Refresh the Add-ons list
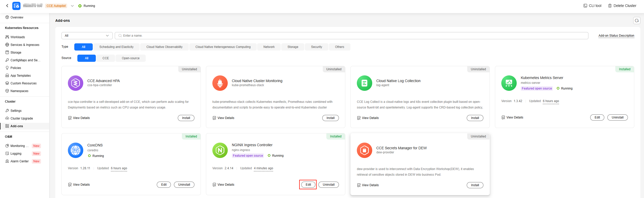 point(637,21)
